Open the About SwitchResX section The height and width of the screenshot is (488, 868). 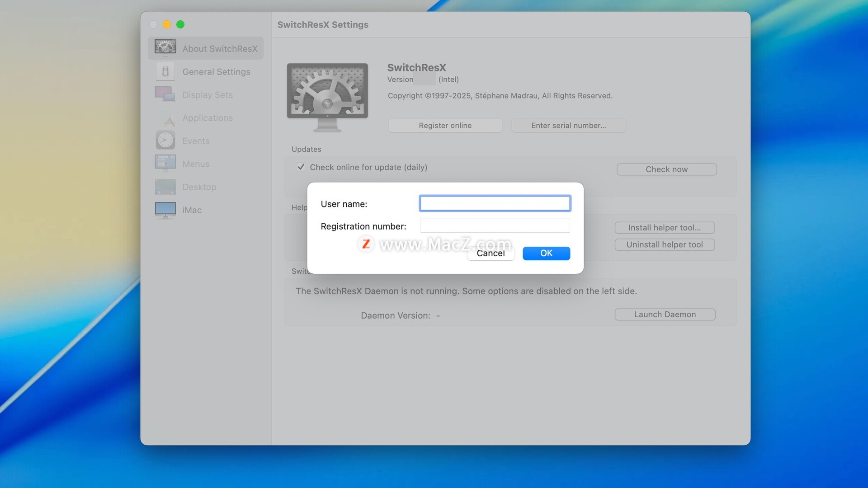coord(206,48)
